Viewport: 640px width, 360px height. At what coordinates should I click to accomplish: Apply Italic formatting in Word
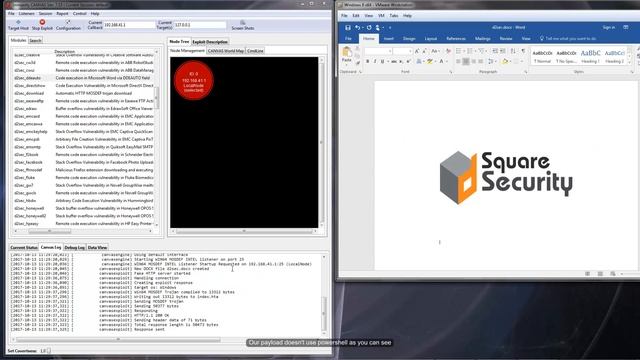tap(375, 61)
